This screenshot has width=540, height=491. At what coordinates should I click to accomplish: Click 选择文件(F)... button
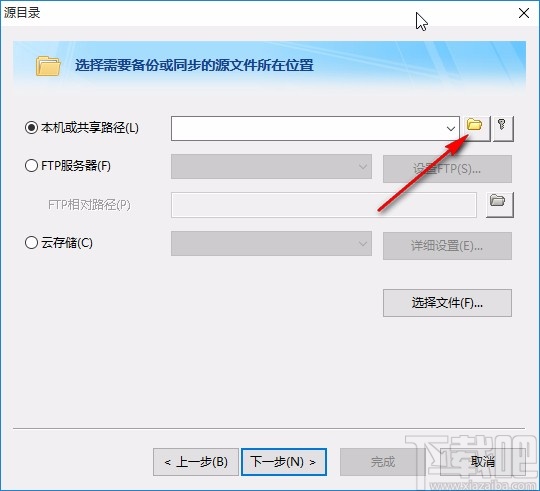pos(447,303)
